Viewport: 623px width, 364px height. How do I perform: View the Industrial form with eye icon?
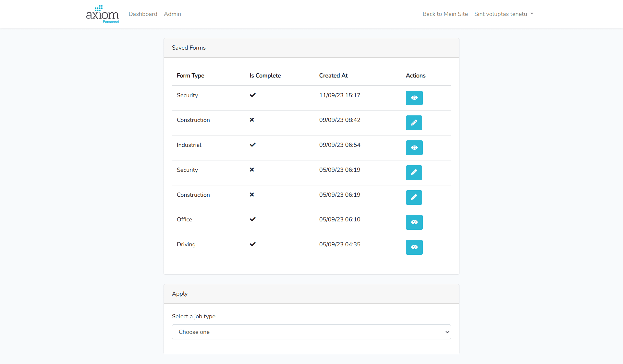coord(414,148)
